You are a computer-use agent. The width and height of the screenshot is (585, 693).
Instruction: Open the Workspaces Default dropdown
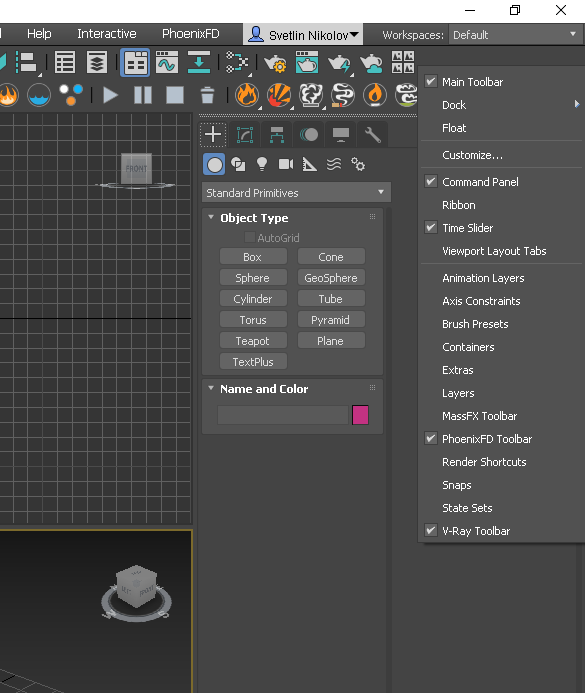coord(515,34)
